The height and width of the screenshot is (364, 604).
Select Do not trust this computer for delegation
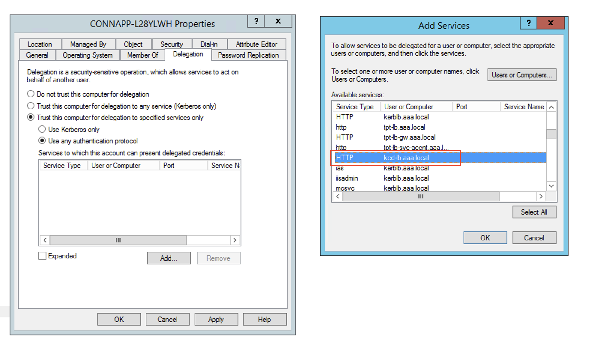click(31, 94)
